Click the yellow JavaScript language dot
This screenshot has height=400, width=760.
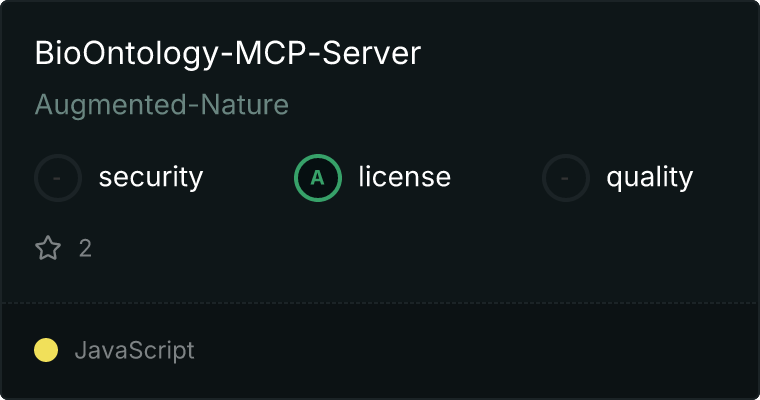(46, 350)
